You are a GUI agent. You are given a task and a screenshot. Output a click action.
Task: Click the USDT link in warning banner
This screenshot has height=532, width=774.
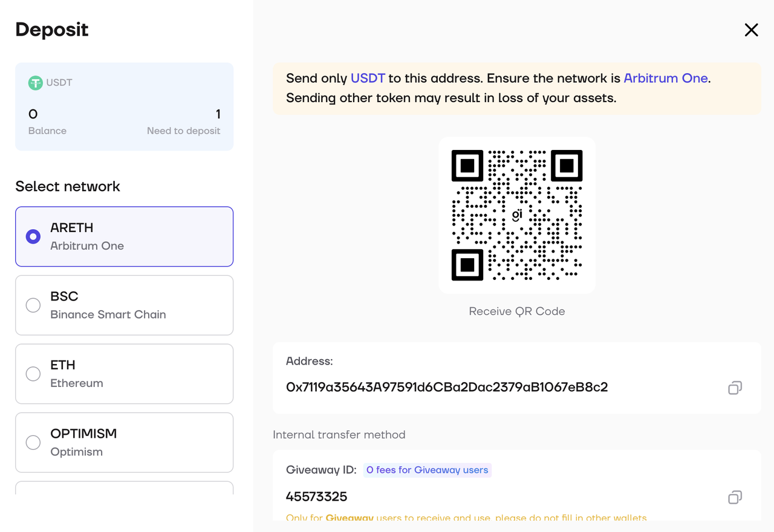click(368, 78)
